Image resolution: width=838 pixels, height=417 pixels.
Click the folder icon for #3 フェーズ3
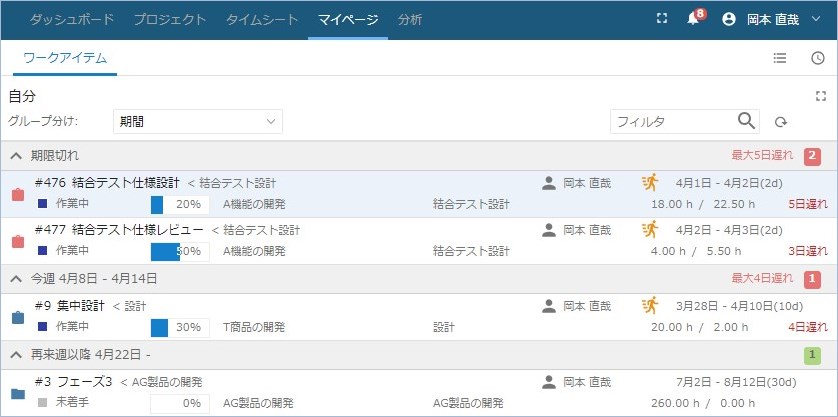click(18, 392)
